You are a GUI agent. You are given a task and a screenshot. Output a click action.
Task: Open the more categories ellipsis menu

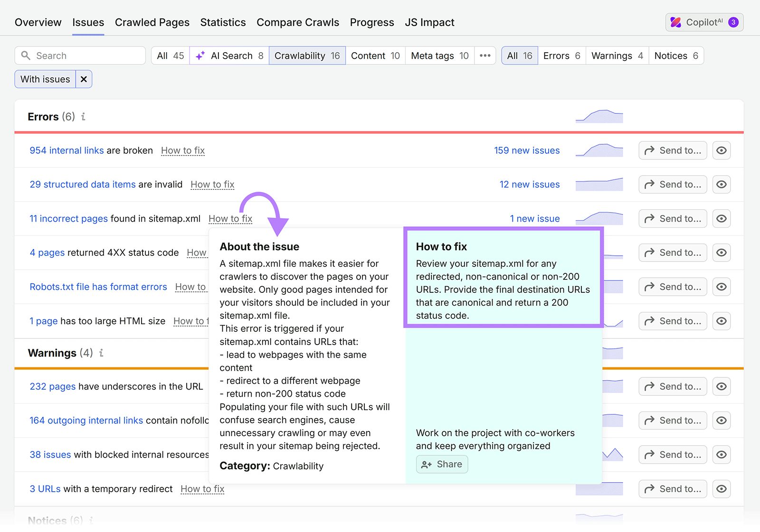pyautogui.click(x=485, y=56)
